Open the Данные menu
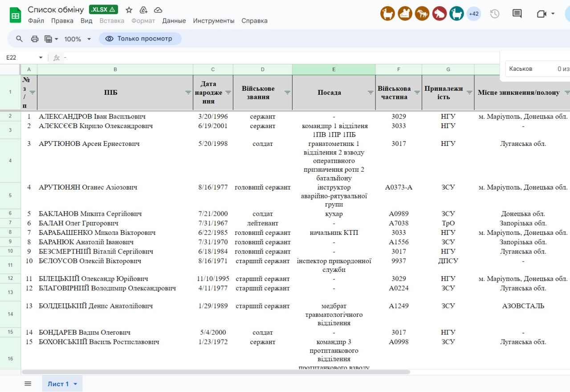The height and width of the screenshot is (392, 570). click(x=174, y=20)
